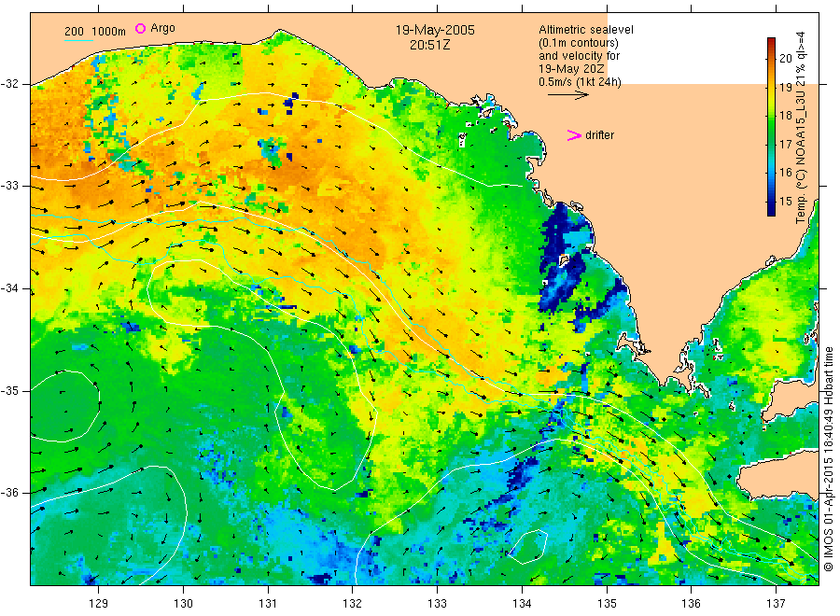Click the latitude label -35

[x=9, y=391]
